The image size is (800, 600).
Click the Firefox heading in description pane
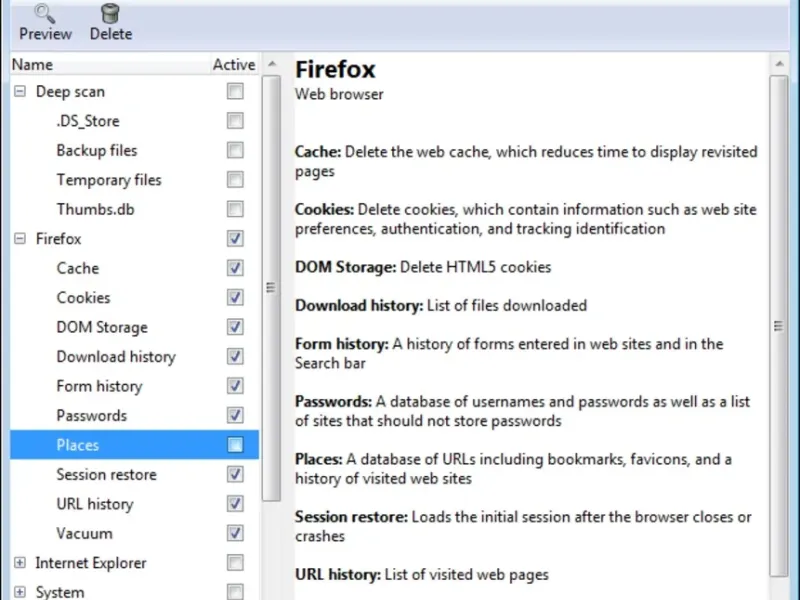tap(335, 69)
